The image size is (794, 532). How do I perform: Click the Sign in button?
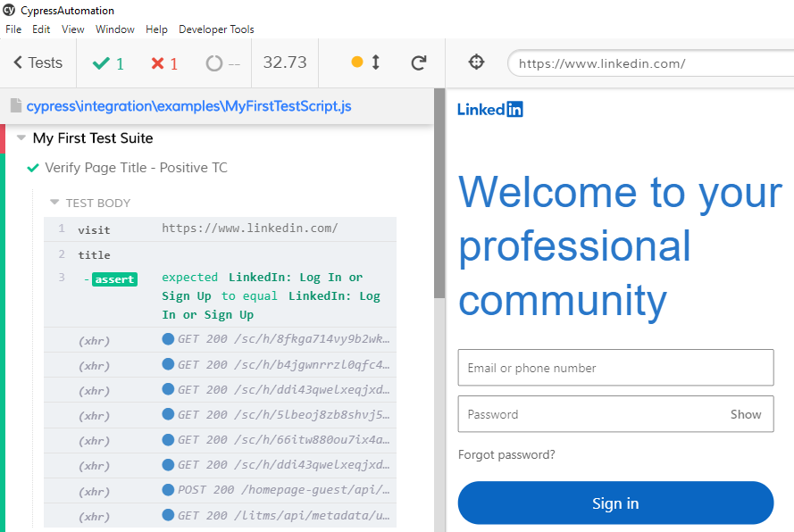tap(615, 503)
